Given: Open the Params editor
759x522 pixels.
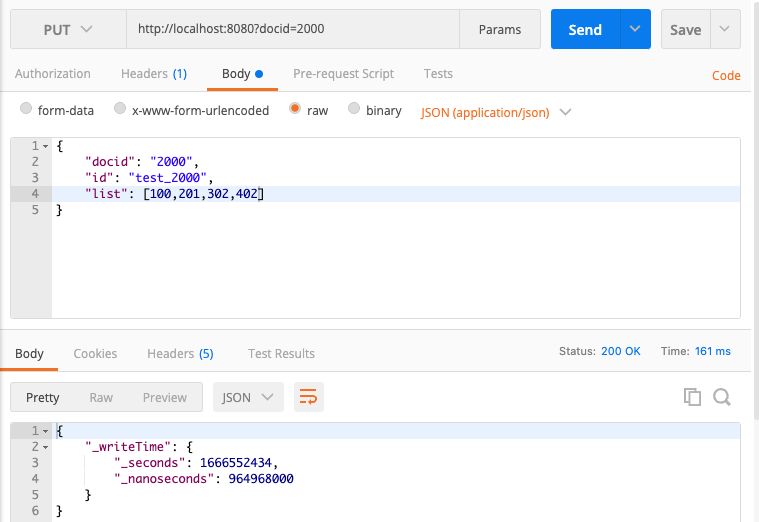Looking at the screenshot, I should click(x=500, y=29).
